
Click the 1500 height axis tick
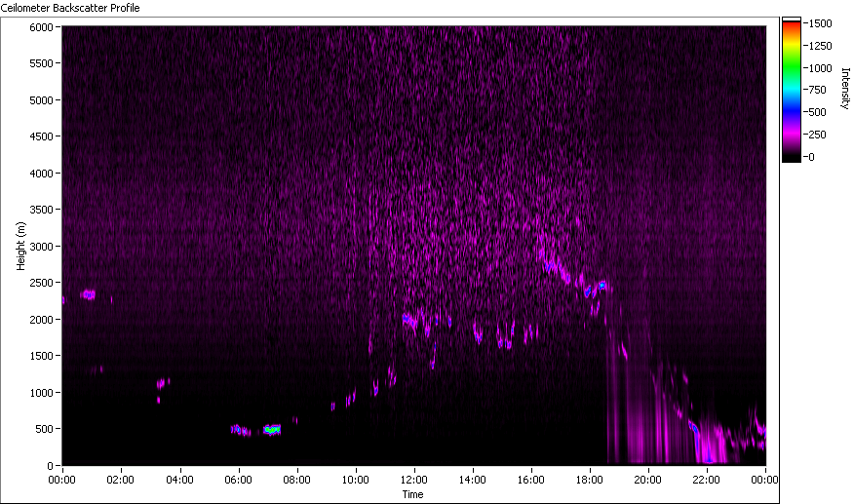[x=41, y=355]
